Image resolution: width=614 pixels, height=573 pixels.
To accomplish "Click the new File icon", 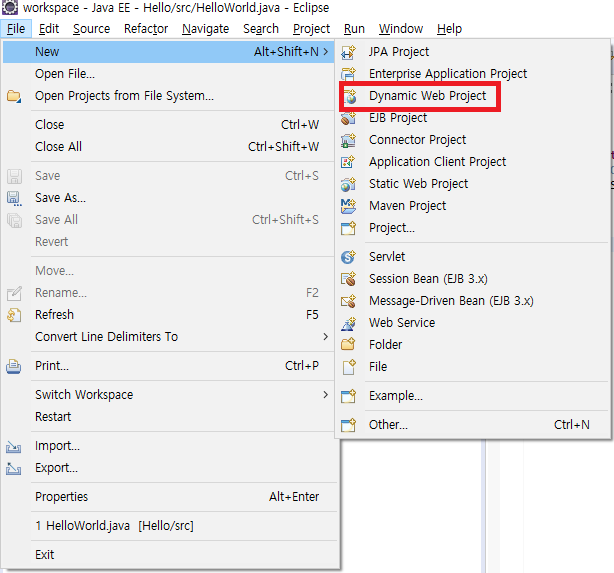I will click(x=349, y=367).
